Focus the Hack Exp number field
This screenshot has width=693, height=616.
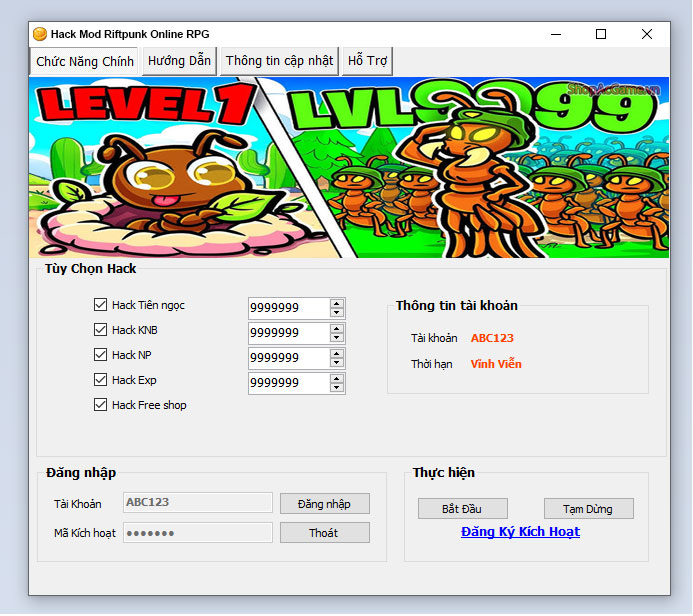point(289,383)
